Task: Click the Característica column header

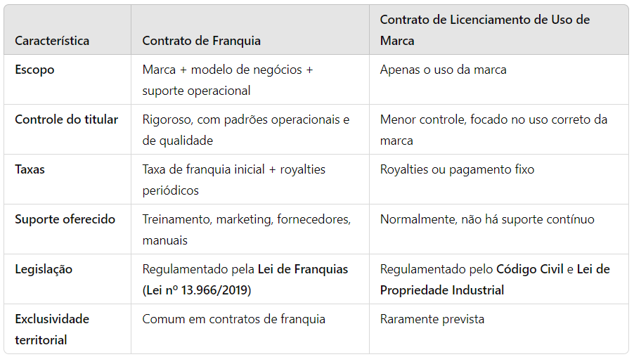Action: point(52,41)
